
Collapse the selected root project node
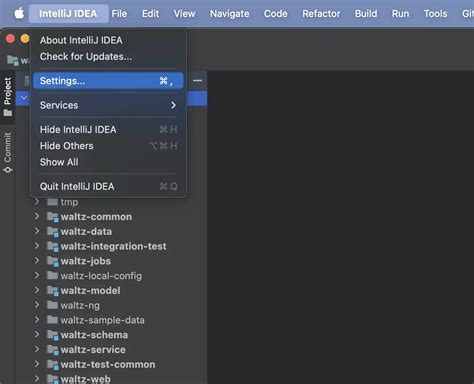point(24,98)
